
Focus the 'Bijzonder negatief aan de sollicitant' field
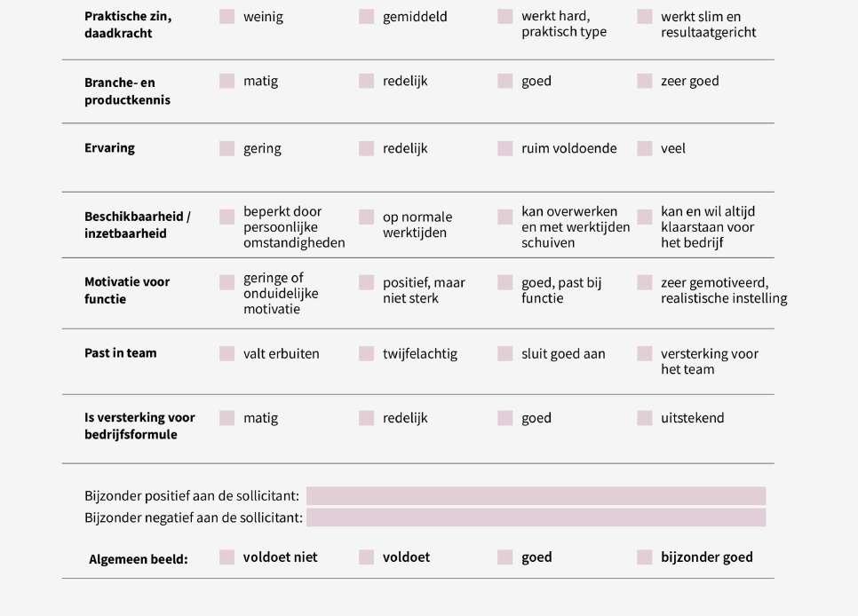pos(536,517)
